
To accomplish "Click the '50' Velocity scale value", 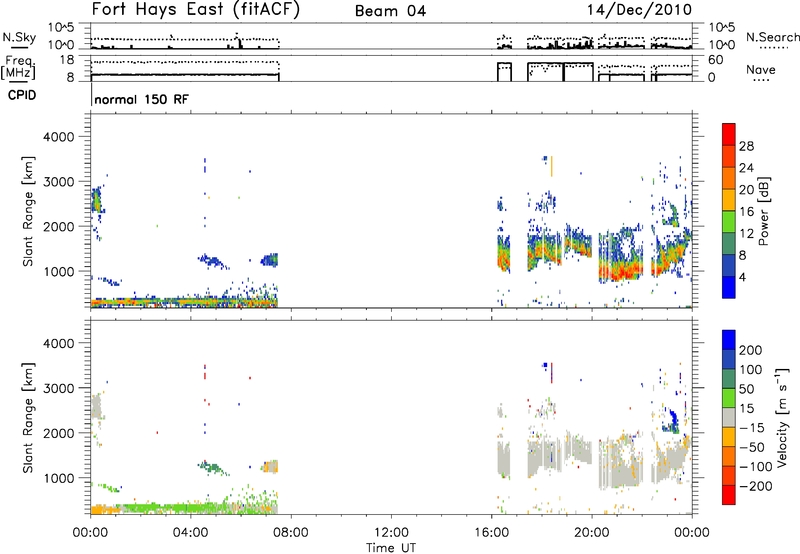I will coord(746,389).
